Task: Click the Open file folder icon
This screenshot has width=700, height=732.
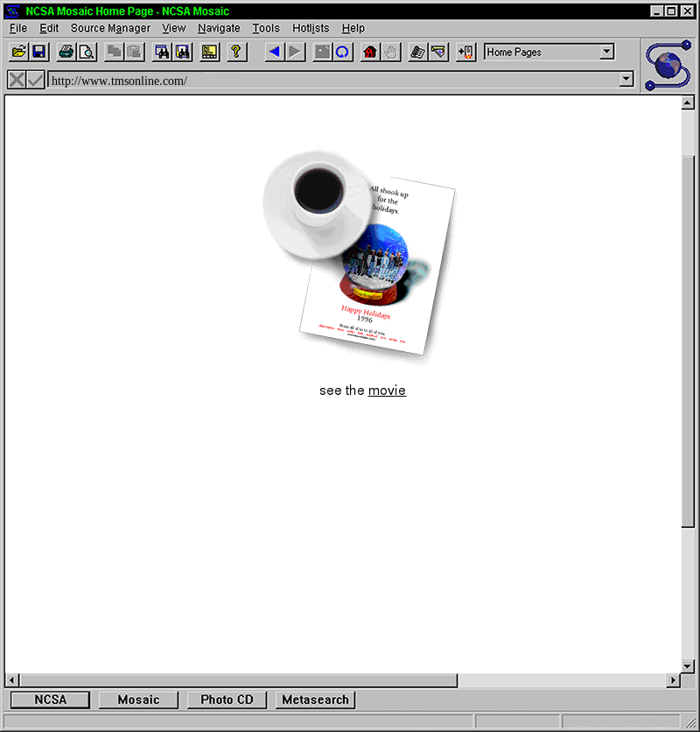Action: coord(18,53)
